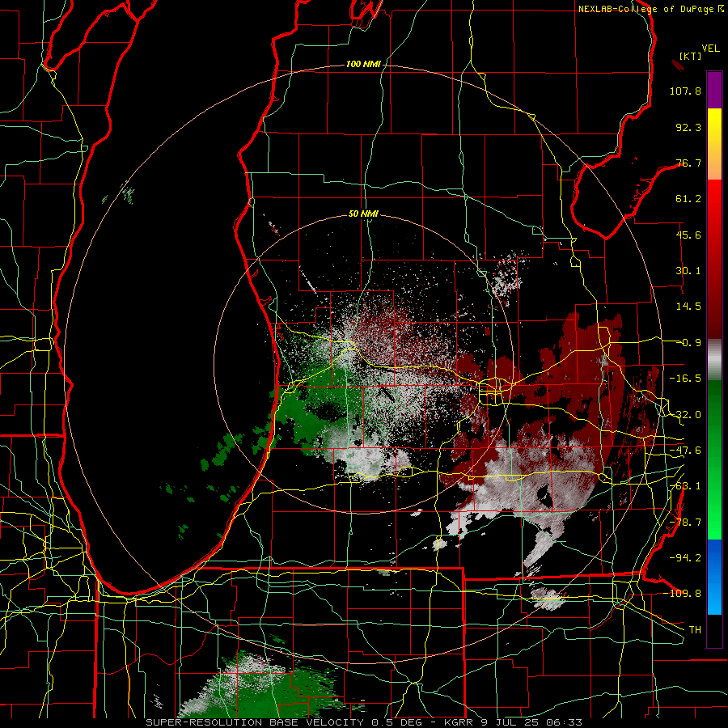Image resolution: width=728 pixels, height=728 pixels.
Task: Click the 100 NMI range ring label
Action: click(363, 64)
